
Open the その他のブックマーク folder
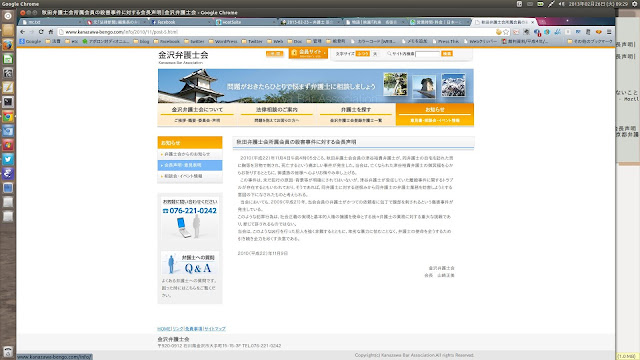pos(590,41)
